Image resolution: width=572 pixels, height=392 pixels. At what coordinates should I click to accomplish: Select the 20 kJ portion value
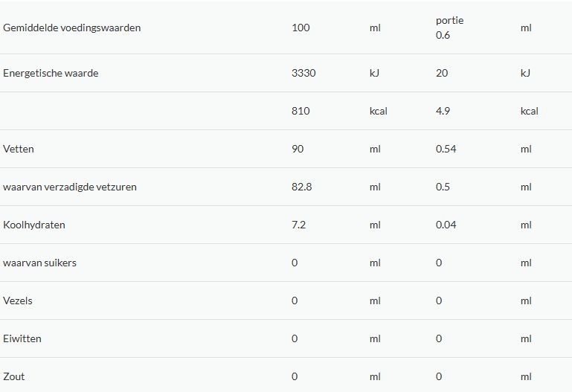coord(442,73)
